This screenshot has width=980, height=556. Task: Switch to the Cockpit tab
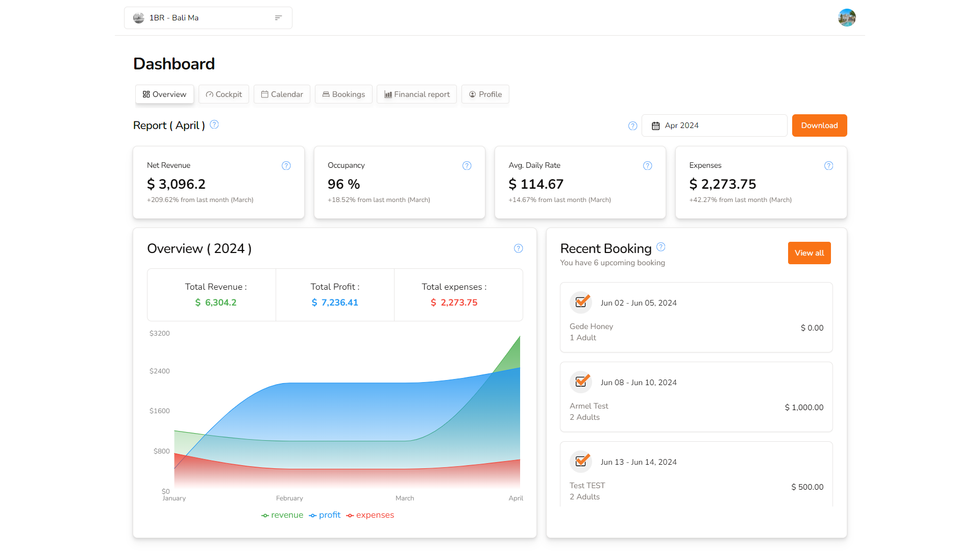(x=224, y=94)
